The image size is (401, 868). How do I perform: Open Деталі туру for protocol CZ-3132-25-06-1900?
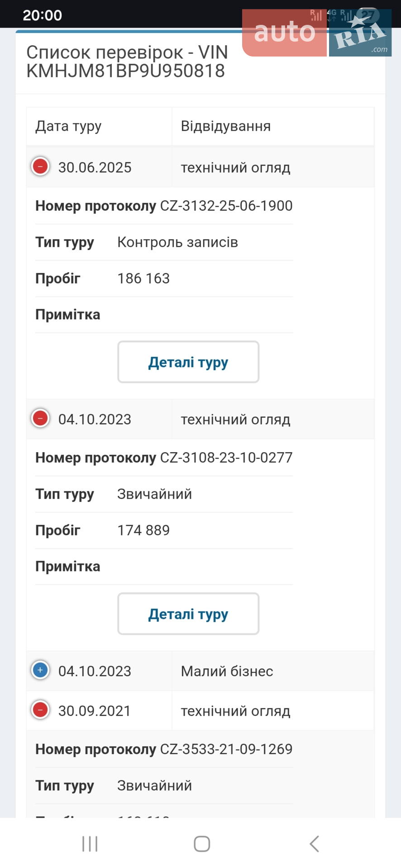tap(188, 362)
